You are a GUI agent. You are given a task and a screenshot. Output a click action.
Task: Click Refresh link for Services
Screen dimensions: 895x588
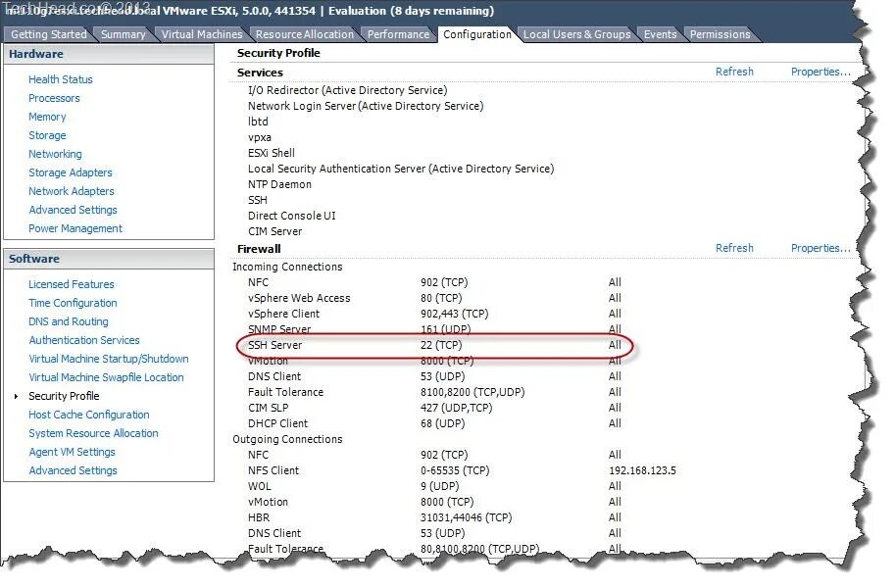pos(734,72)
